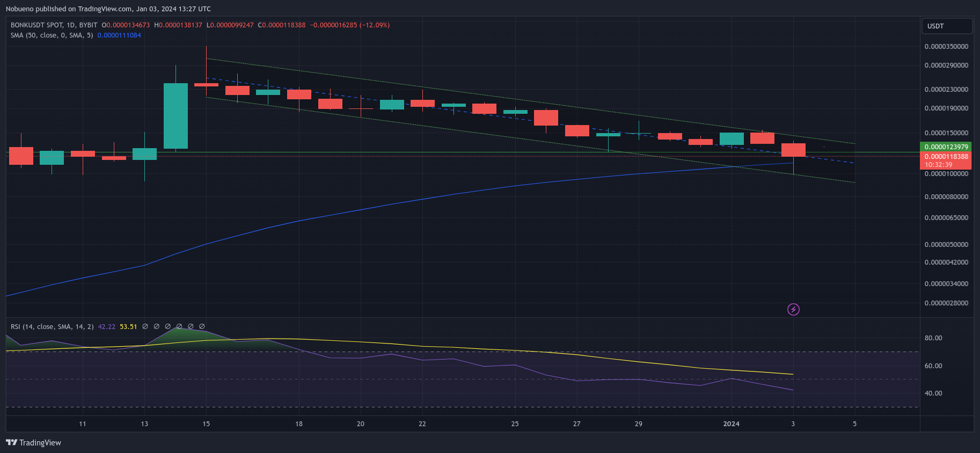Click date 20 on the time axis
Screen dimensions: 980x453
(x=361, y=424)
